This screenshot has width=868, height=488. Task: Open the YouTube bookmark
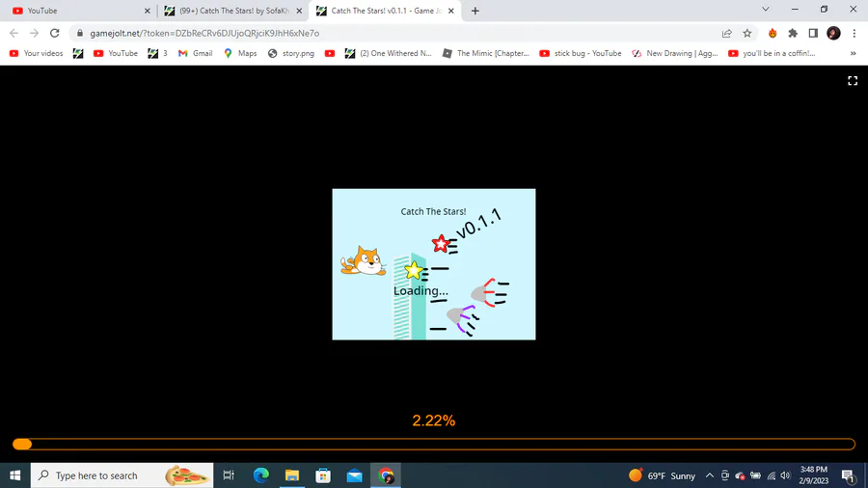pos(116,54)
